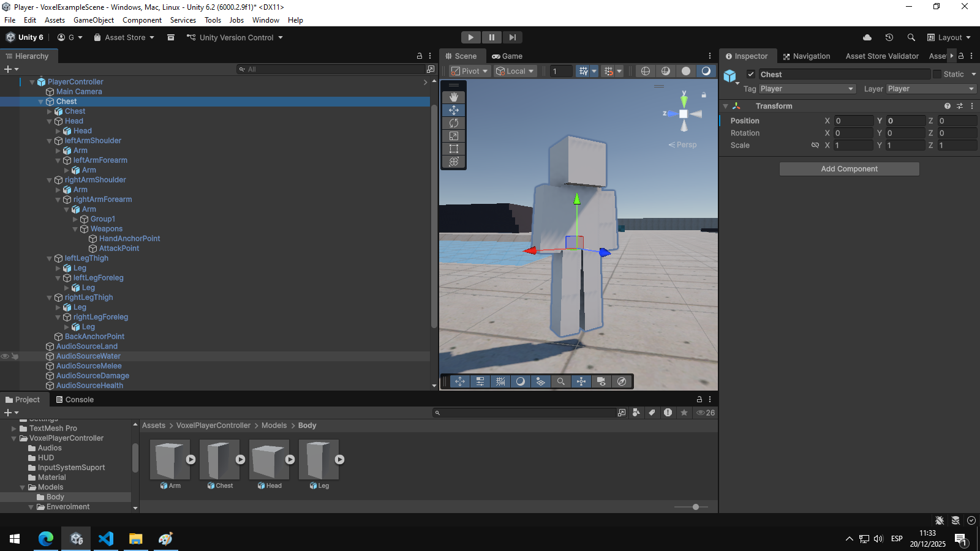
Task: Open the GameObject menu
Action: coord(93,20)
